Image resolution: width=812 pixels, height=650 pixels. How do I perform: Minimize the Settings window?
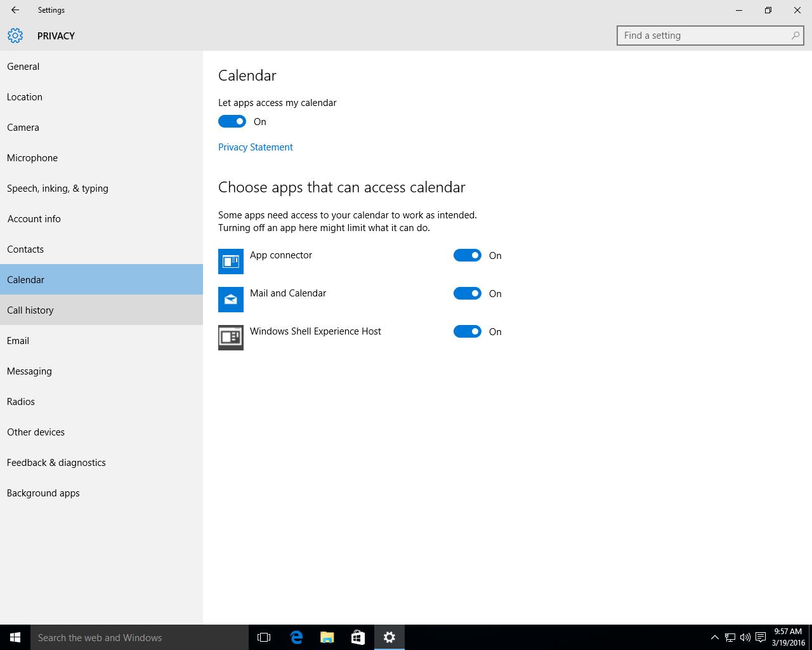pyautogui.click(x=739, y=10)
